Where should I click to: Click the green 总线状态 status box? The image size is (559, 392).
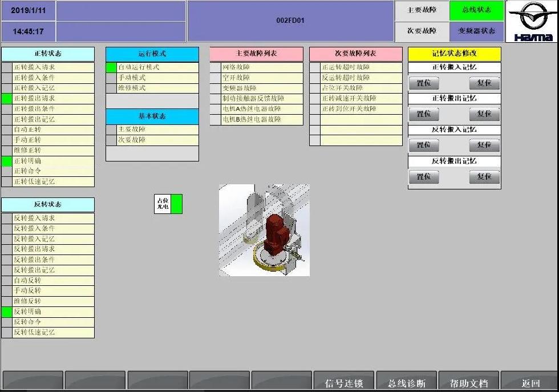click(476, 10)
